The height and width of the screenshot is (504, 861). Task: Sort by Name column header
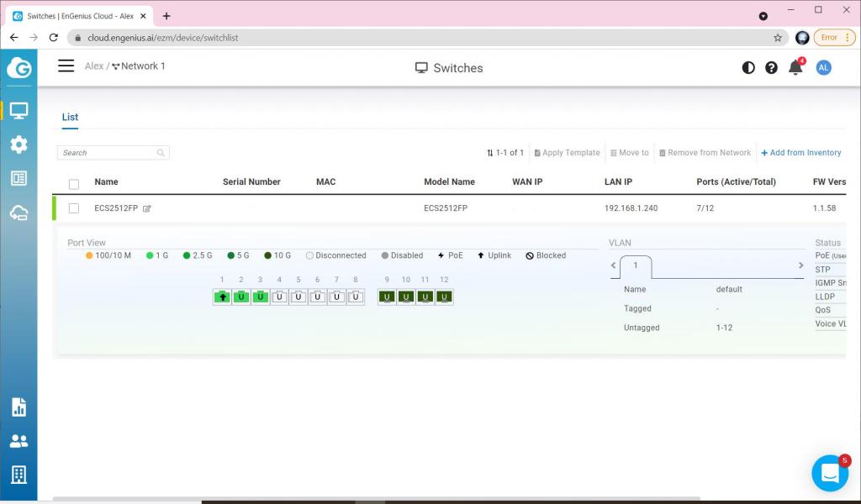tap(106, 182)
